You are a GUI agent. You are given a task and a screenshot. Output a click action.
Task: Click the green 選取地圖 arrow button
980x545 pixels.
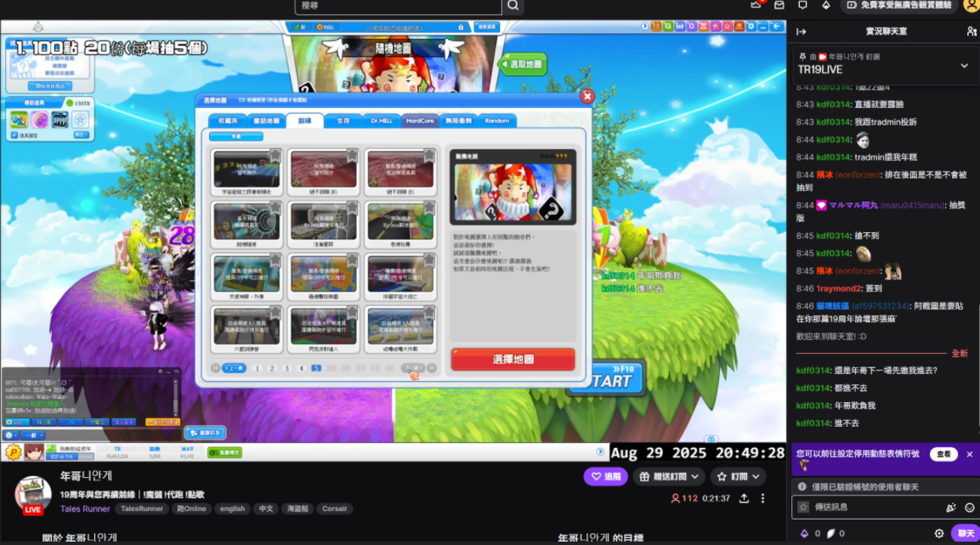tap(523, 64)
